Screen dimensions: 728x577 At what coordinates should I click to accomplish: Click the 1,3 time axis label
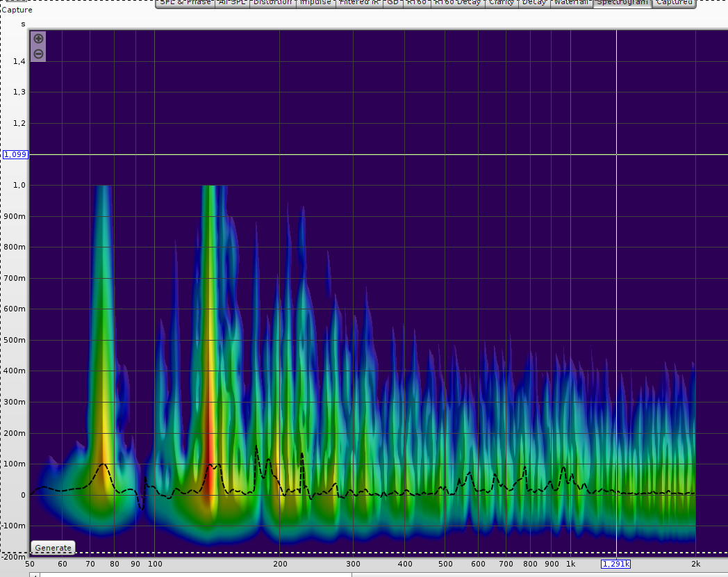pyautogui.click(x=19, y=92)
